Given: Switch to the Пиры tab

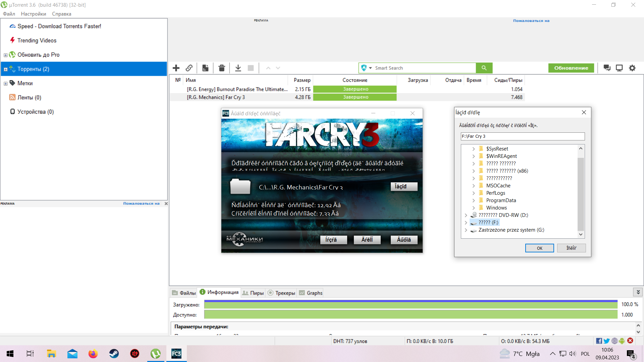Looking at the screenshot, I should pos(253,293).
